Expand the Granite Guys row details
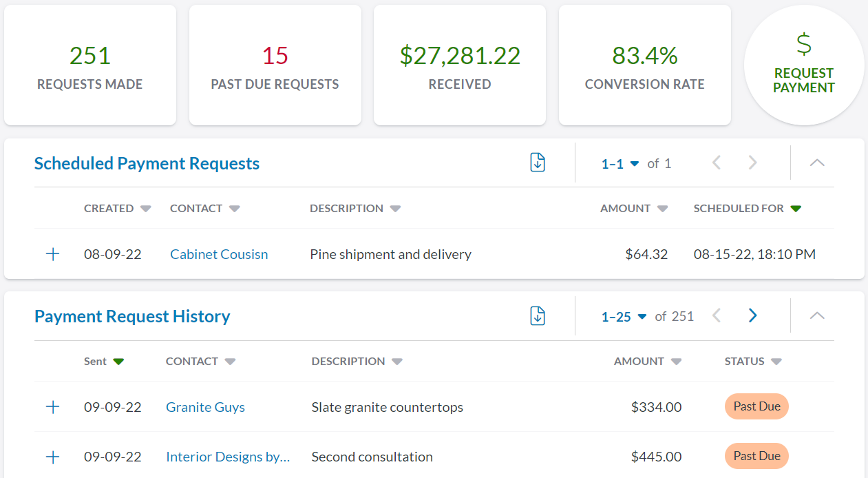Screen dimensions: 868x478 [x=52, y=407]
